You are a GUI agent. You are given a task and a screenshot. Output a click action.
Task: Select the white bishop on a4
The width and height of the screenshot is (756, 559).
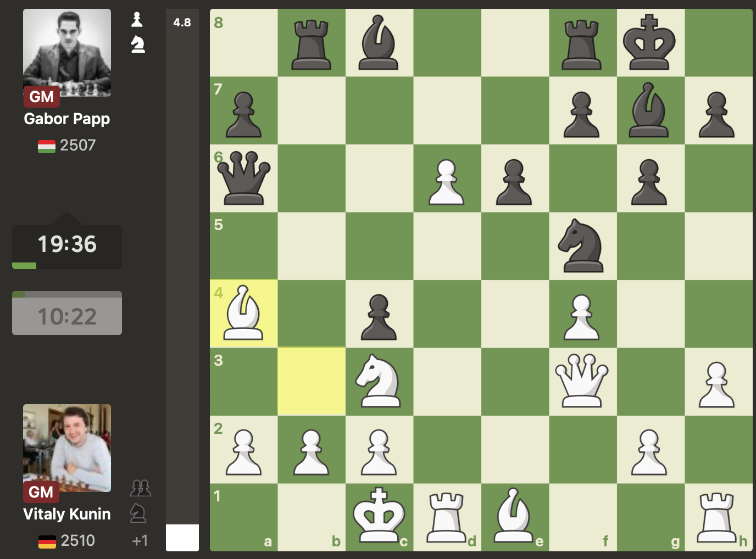click(243, 314)
